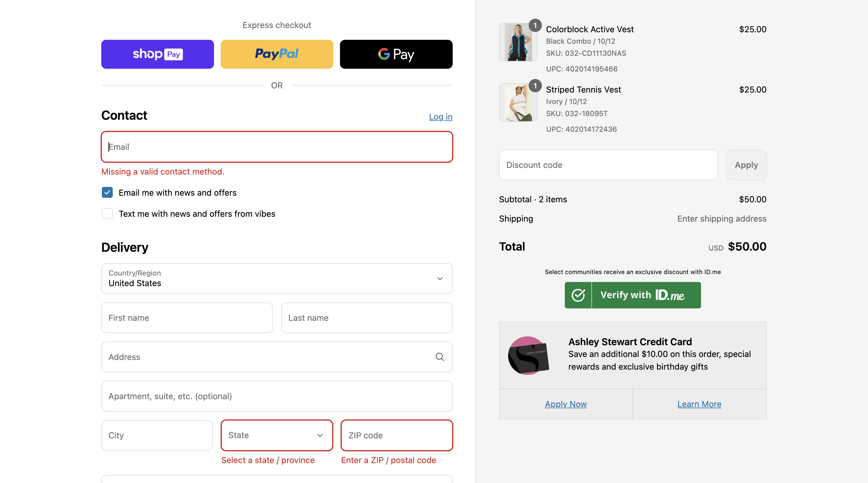Screen dimensions: 868x483
Task: Click the $50.00 total amount
Action: [747, 246]
